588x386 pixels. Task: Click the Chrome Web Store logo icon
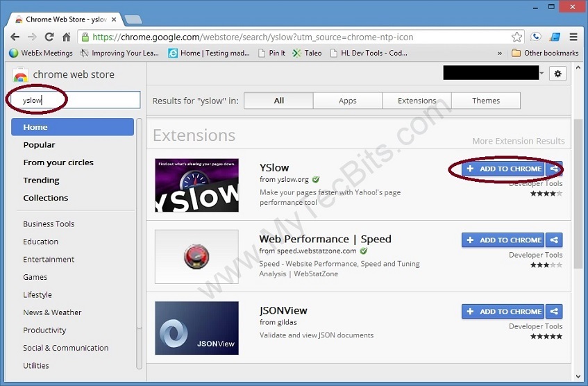click(x=21, y=75)
